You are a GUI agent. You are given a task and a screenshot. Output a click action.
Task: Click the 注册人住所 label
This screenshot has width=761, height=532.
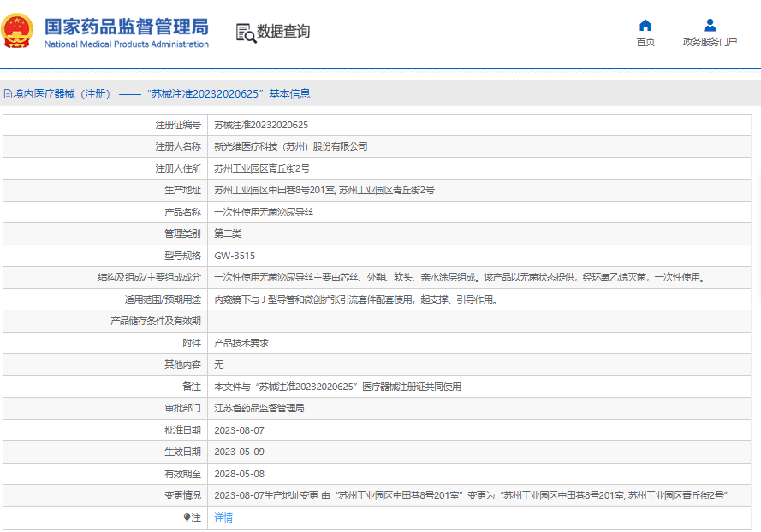coord(178,168)
